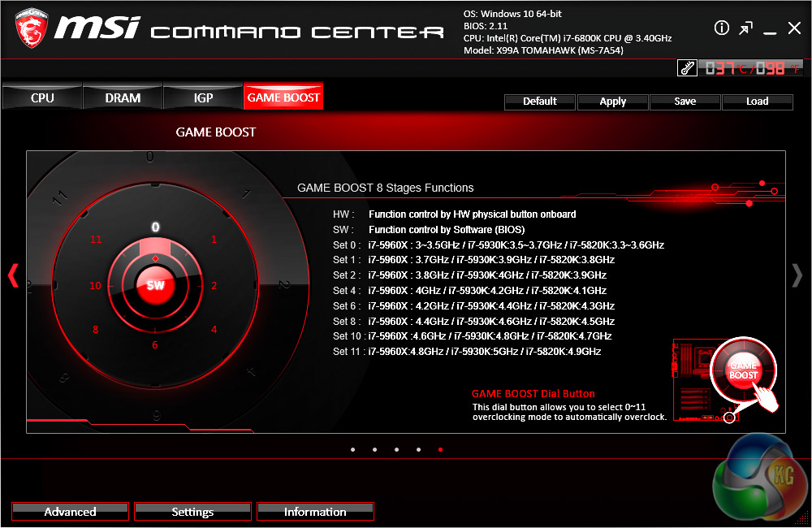The image size is (812, 528).
Task: Click the MSI dragon shield logo
Action: [x=32, y=28]
